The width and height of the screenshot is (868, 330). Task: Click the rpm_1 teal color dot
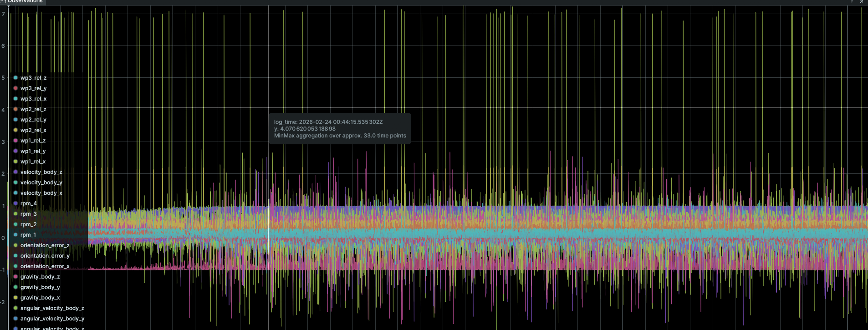(15, 235)
